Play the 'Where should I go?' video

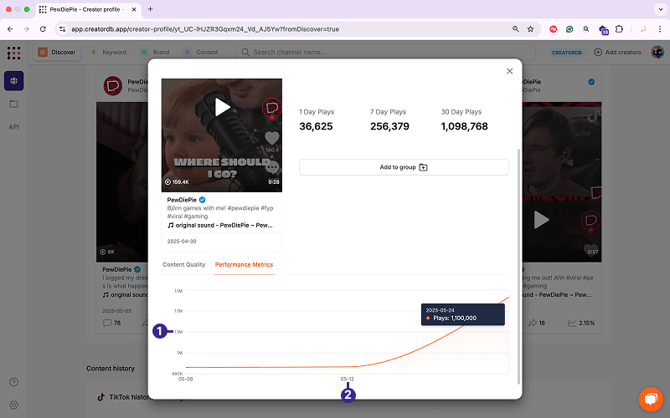(222, 107)
